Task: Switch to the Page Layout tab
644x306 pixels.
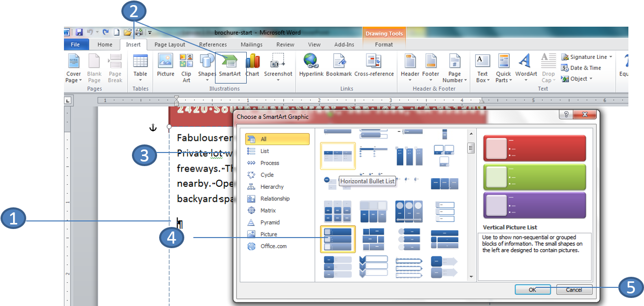Action: click(x=170, y=44)
